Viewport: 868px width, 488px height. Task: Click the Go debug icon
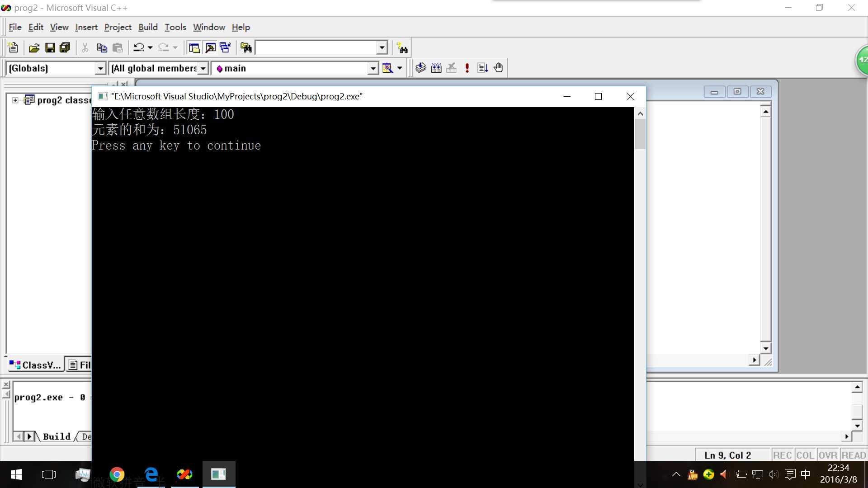click(482, 68)
